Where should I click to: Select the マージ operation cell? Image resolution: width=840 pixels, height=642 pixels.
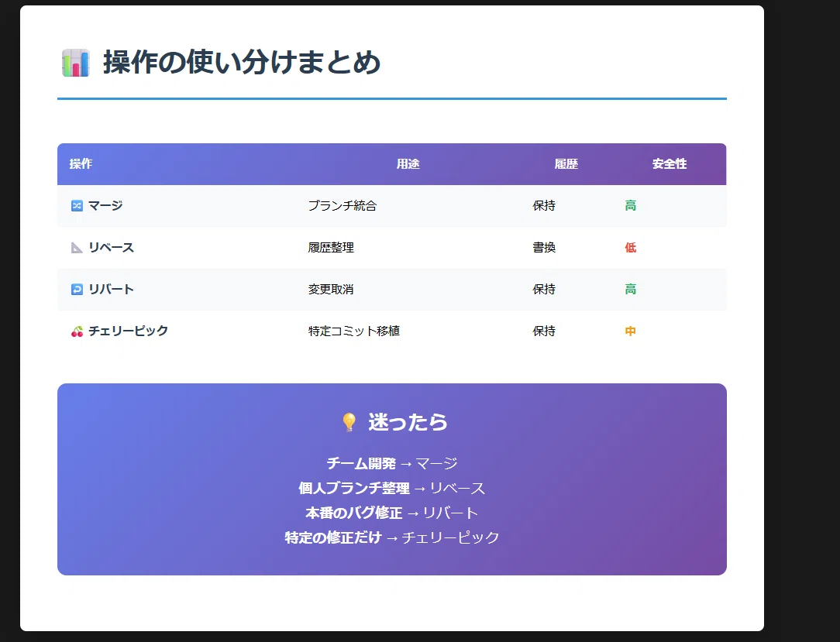tap(177, 206)
